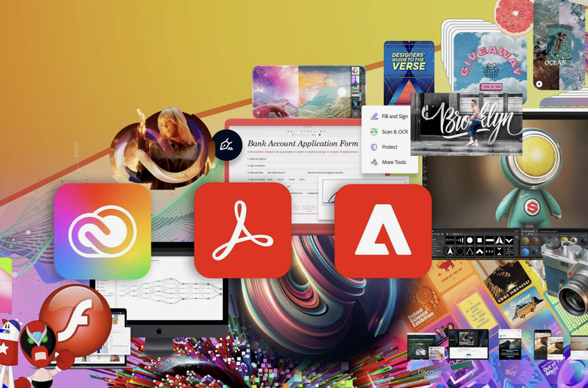
Task: Select the atom symbol shape tile
Action: (x=509, y=251)
